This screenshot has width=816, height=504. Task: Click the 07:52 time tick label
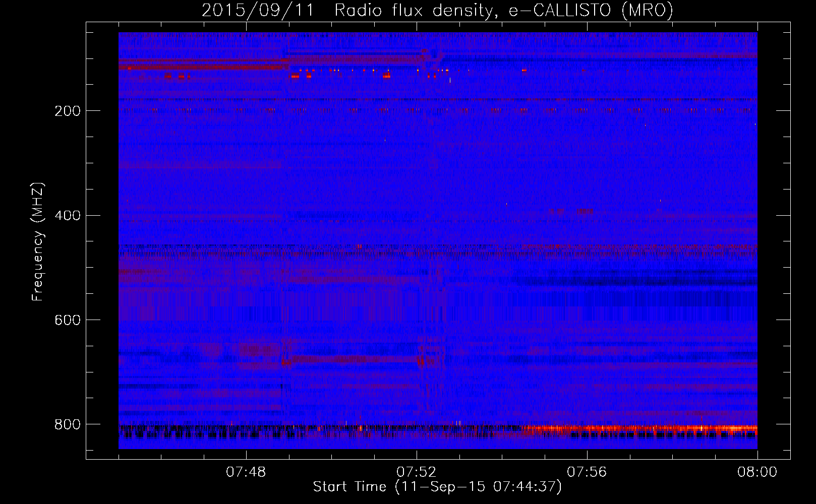pos(417,472)
